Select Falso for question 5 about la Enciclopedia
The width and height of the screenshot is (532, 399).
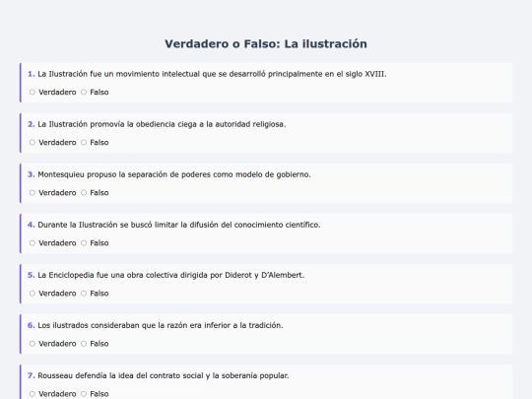pos(84,294)
